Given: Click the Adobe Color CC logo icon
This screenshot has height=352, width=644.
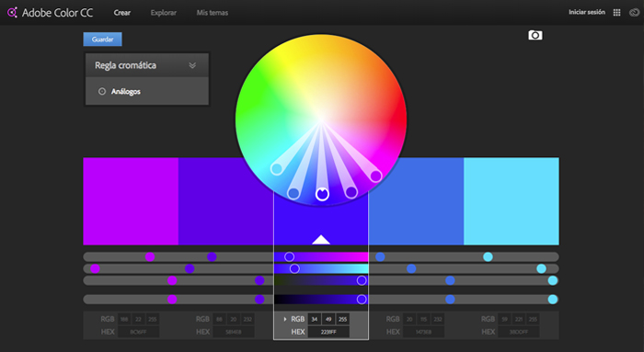Looking at the screenshot, I should pos(12,12).
